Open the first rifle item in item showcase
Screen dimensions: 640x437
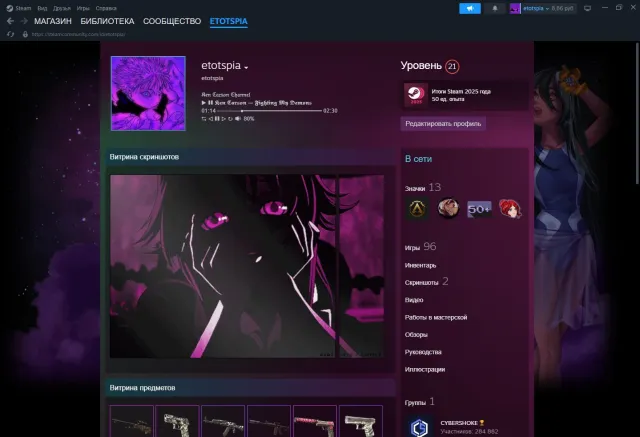pyautogui.click(x=131, y=421)
